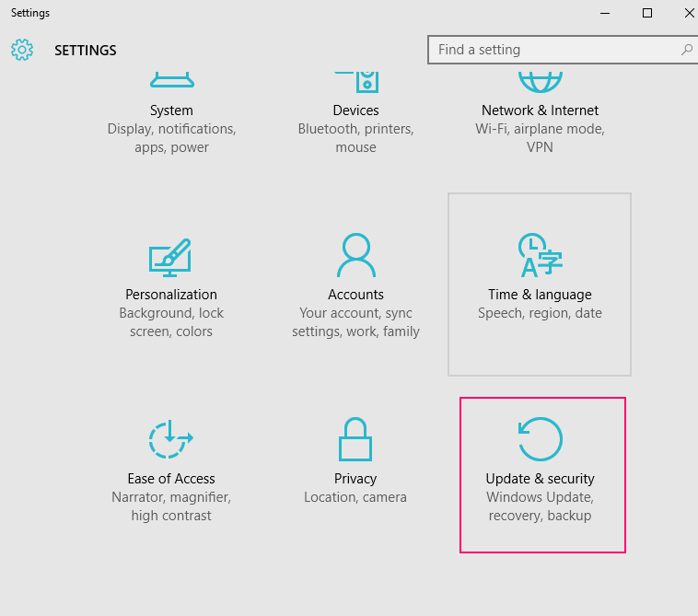The width and height of the screenshot is (698, 616).
Task: Click 'Display, notifications, apps, power' description
Action: 172,138
